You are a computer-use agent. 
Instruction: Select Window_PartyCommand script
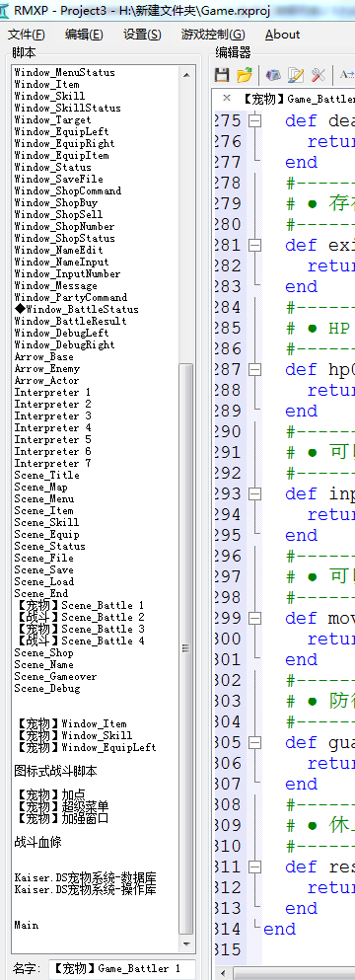[71, 297]
